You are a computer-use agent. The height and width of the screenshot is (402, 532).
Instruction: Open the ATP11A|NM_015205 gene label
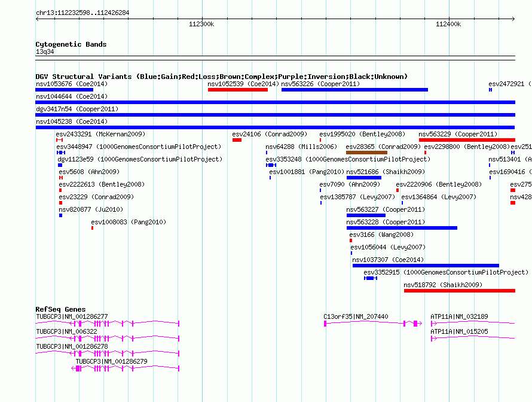coord(460,331)
